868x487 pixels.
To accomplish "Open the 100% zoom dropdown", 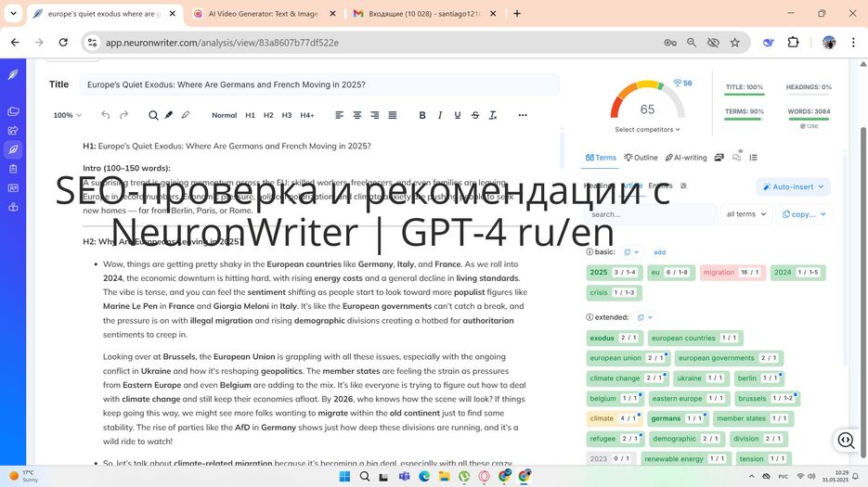I will pyautogui.click(x=67, y=115).
